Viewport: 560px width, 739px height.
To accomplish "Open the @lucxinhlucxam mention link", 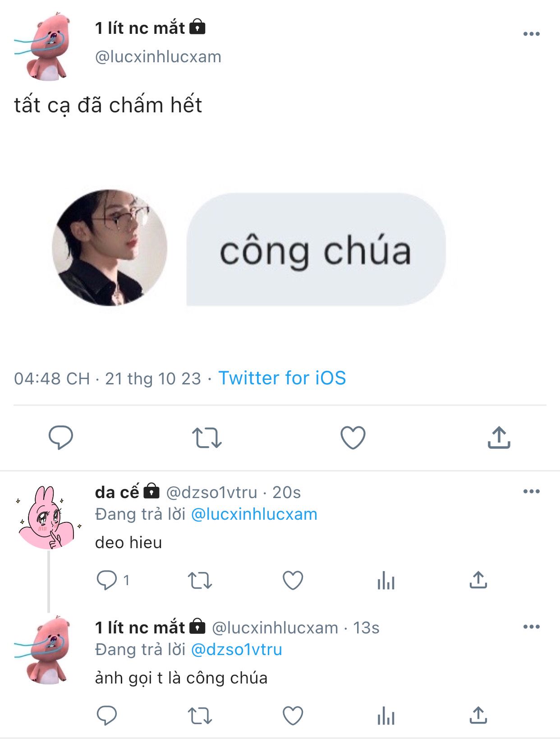I will point(254,514).
